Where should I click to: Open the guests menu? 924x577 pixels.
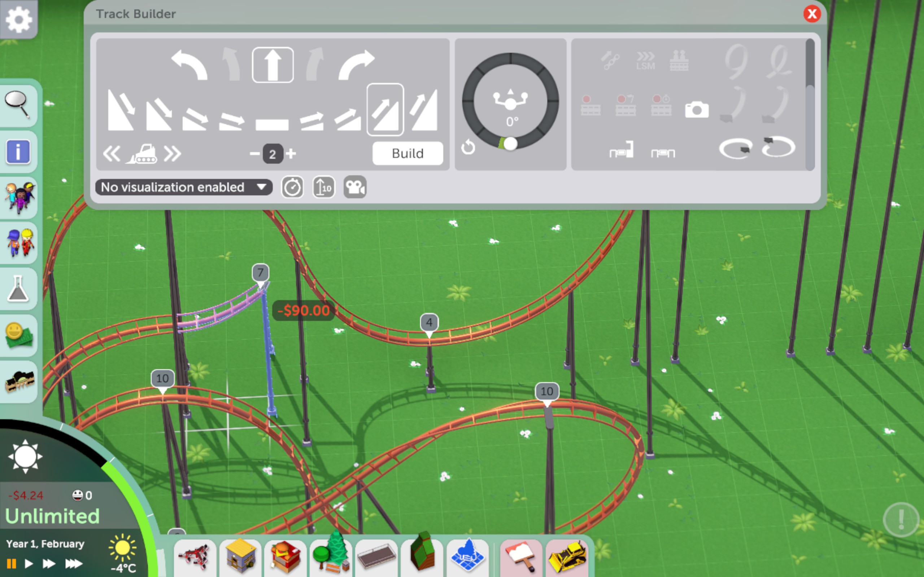[19, 197]
